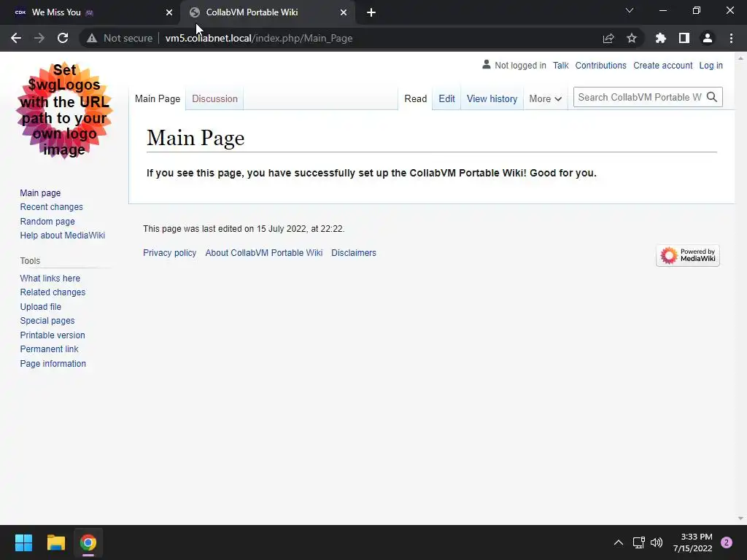This screenshot has height=560, width=747.
Task: Go back with the browser back arrow
Action: pyautogui.click(x=16, y=38)
